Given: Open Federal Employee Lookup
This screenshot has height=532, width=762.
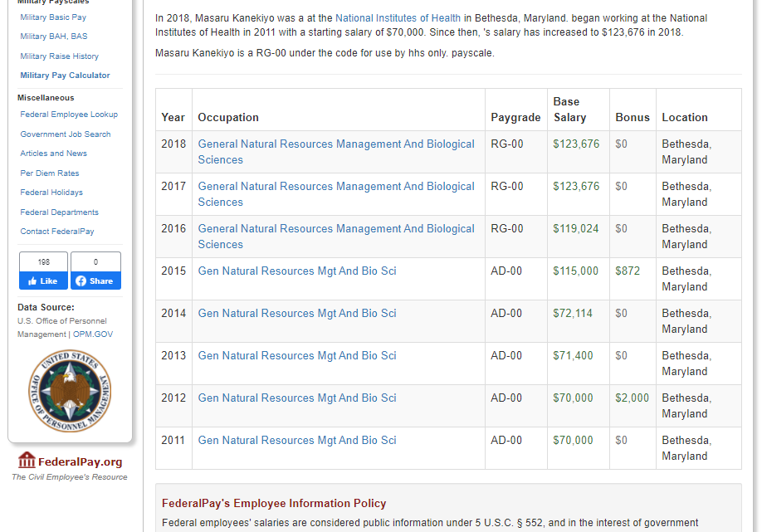Looking at the screenshot, I should click(x=69, y=115).
